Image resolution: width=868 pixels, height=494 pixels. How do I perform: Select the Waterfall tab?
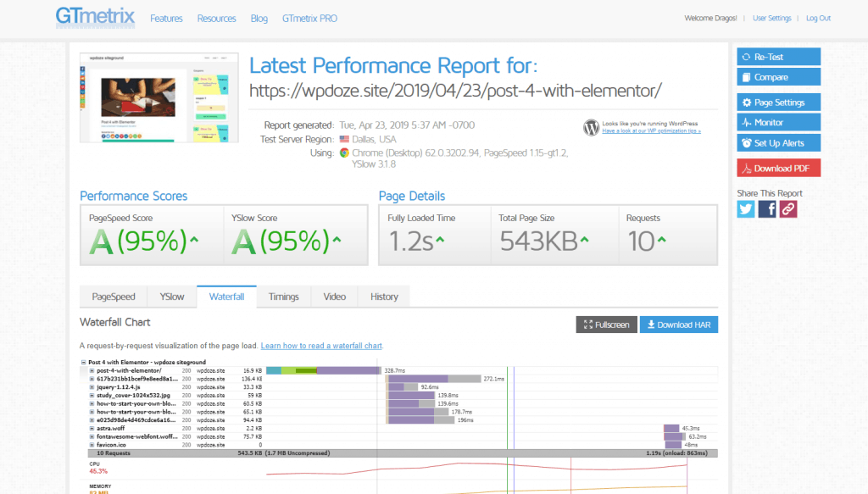[226, 297]
